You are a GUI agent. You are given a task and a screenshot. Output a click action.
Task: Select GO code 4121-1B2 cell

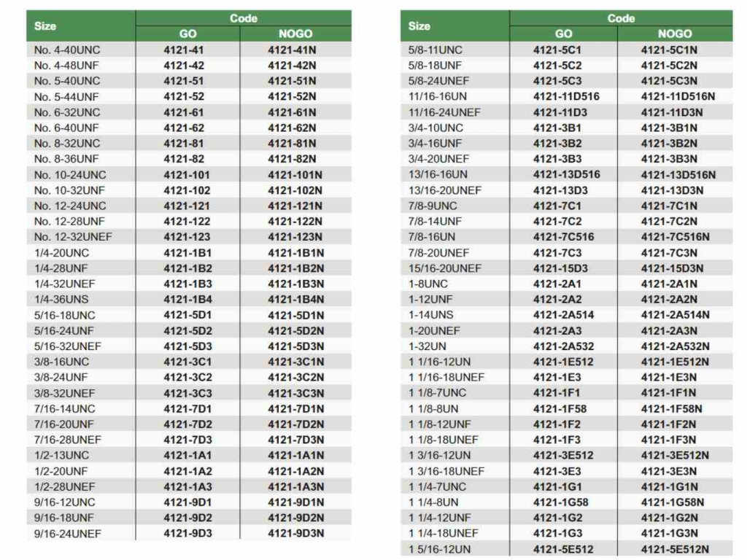[x=187, y=268]
